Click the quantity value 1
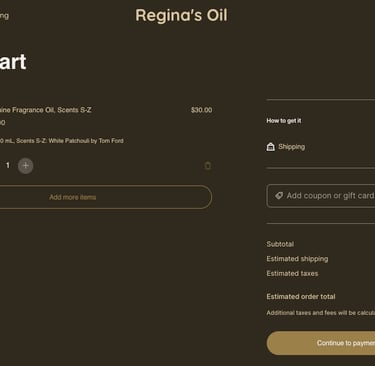Image resolution: width=375 pixels, height=366 pixels. 8,165
